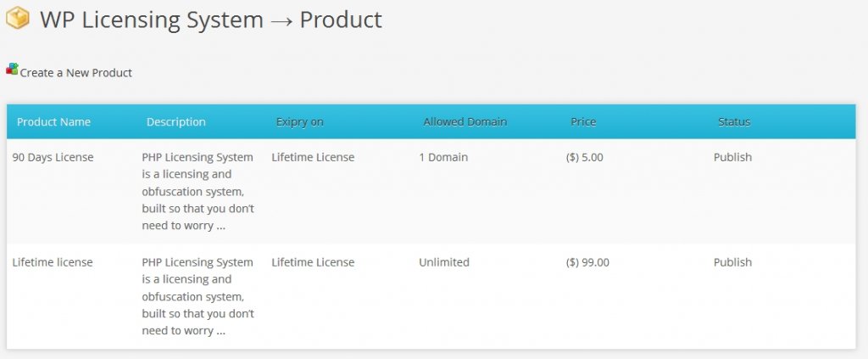The image size is (868, 359).
Task: Click the box icon beside the page title
Action: (x=18, y=19)
